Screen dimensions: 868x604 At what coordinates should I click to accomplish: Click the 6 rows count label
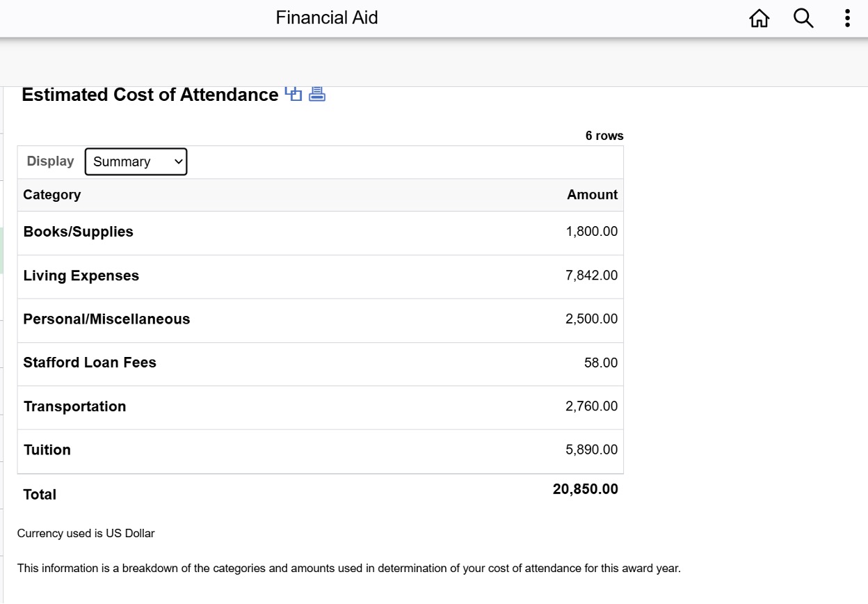click(x=604, y=136)
